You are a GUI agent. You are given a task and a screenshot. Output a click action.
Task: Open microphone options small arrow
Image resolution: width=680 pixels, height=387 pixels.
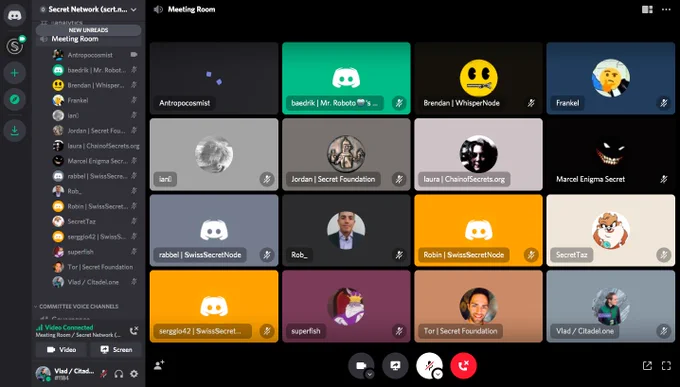coord(438,374)
